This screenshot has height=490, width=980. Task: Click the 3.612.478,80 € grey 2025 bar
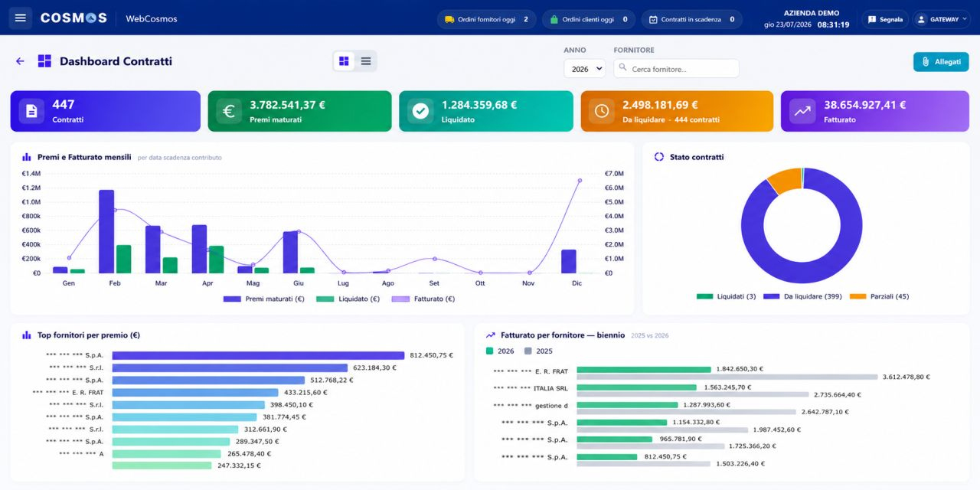pos(727,377)
